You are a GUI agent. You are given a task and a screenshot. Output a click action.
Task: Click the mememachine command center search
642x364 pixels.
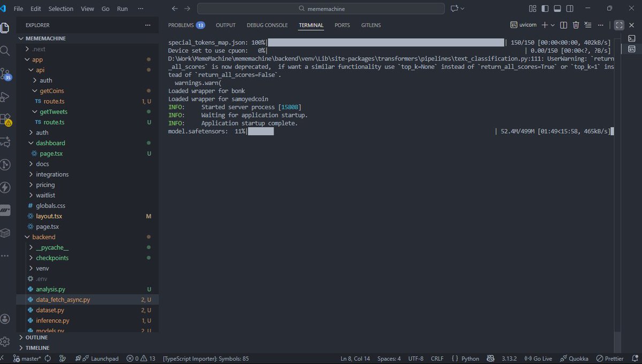tap(320, 9)
